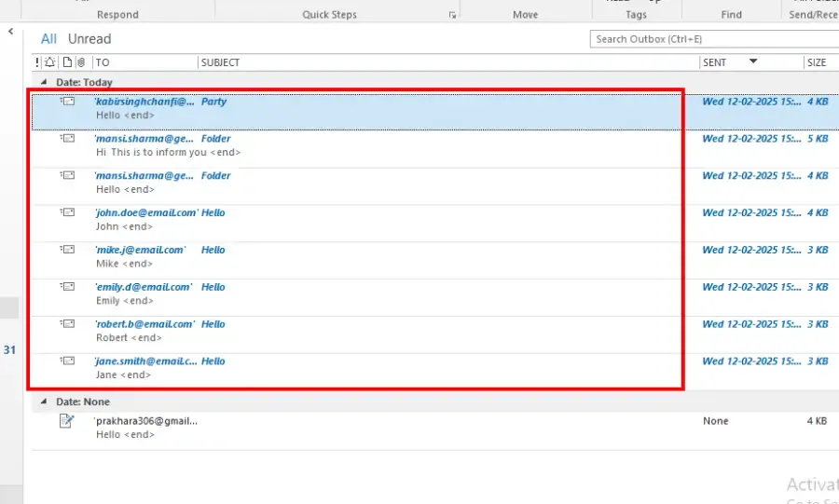Click the mail icon for the mike.j message
Viewport: 839px width, 504px height.
[x=67, y=249]
